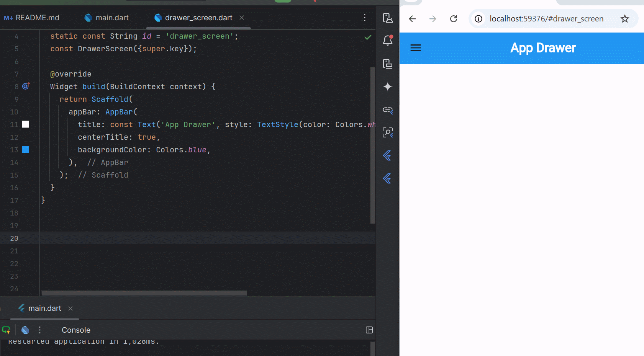Click the hot reload lightning icon
Screen dimensions: 644x356
6,330
